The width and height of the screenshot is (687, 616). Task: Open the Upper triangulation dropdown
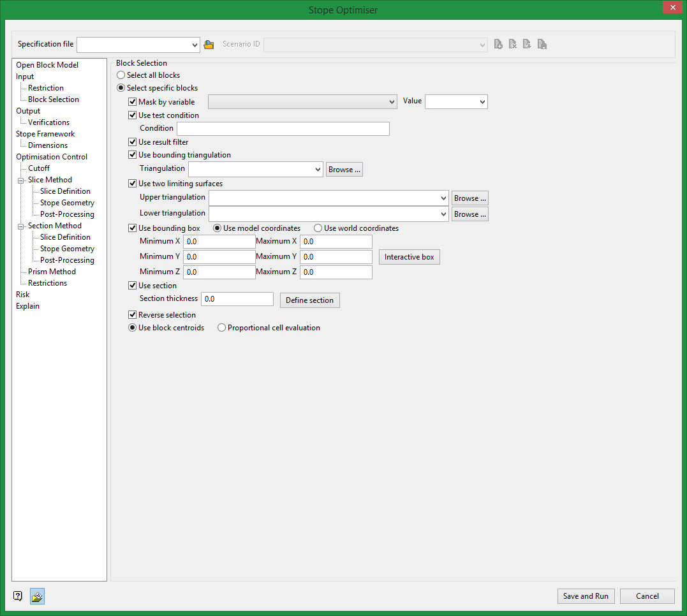pos(443,198)
